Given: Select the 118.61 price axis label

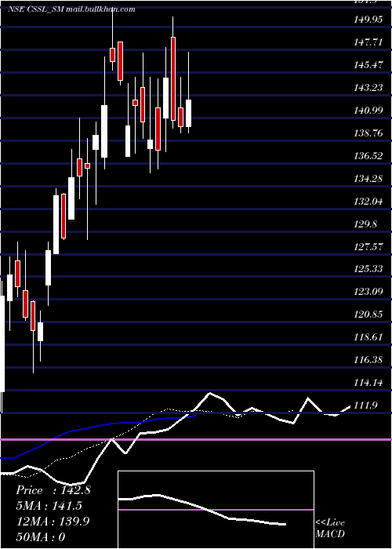Looking at the screenshot, I should pyautogui.click(x=368, y=337).
